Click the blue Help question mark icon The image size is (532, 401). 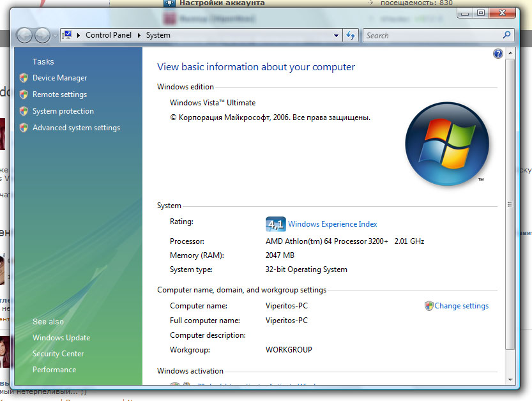click(x=498, y=54)
